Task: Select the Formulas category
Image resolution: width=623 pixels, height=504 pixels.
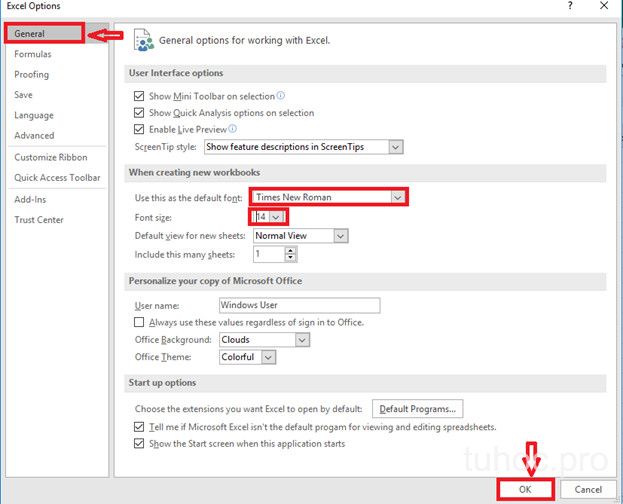Action: pyautogui.click(x=33, y=54)
